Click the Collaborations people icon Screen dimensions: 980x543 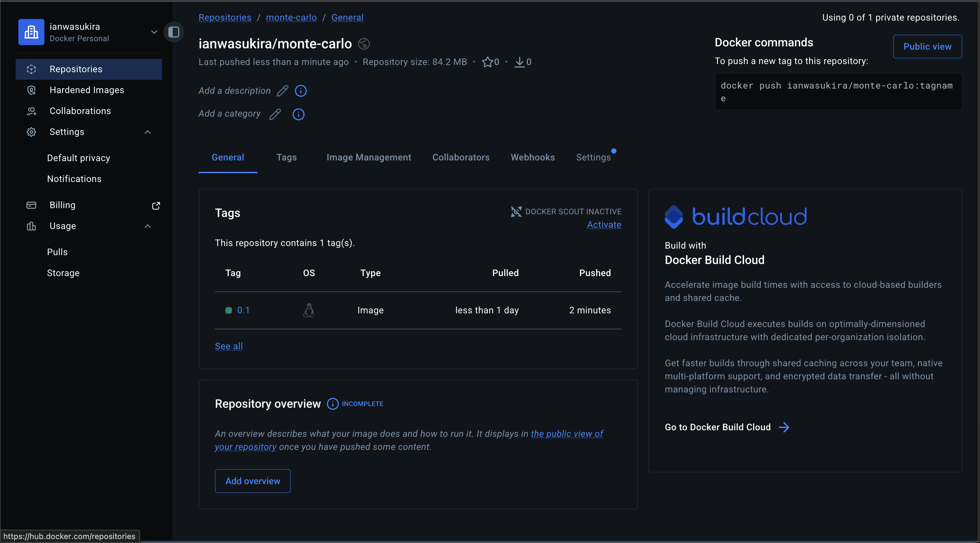point(31,111)
